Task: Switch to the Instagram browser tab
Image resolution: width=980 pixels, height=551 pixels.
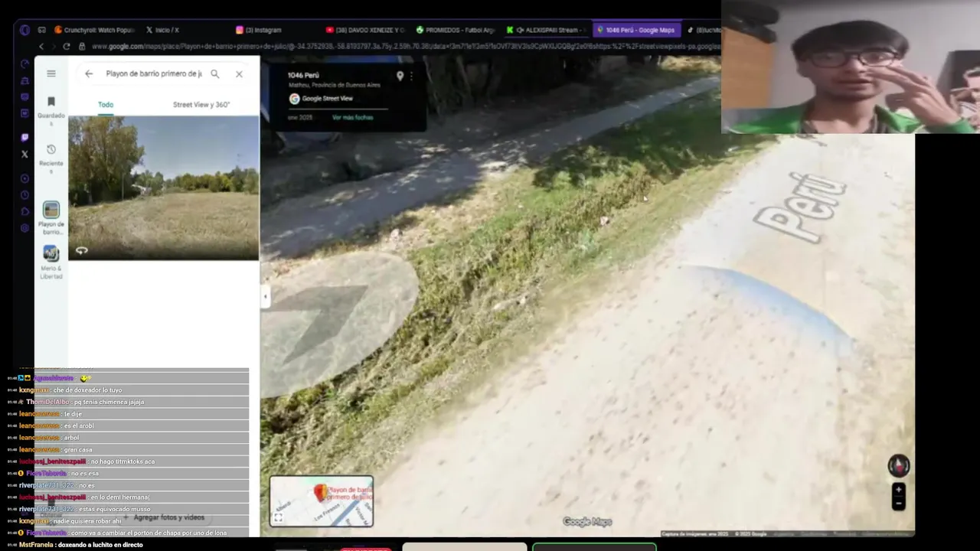Action: click(260, 30)
